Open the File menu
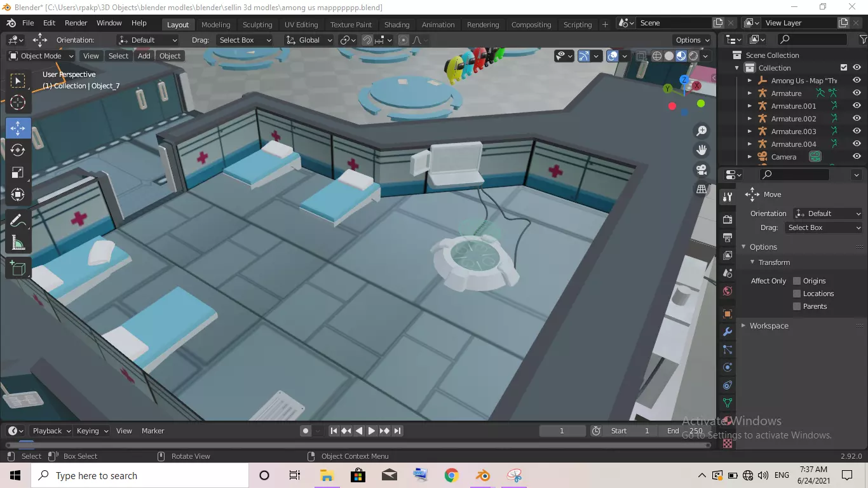The image size is (868, 488). point(28,23)
